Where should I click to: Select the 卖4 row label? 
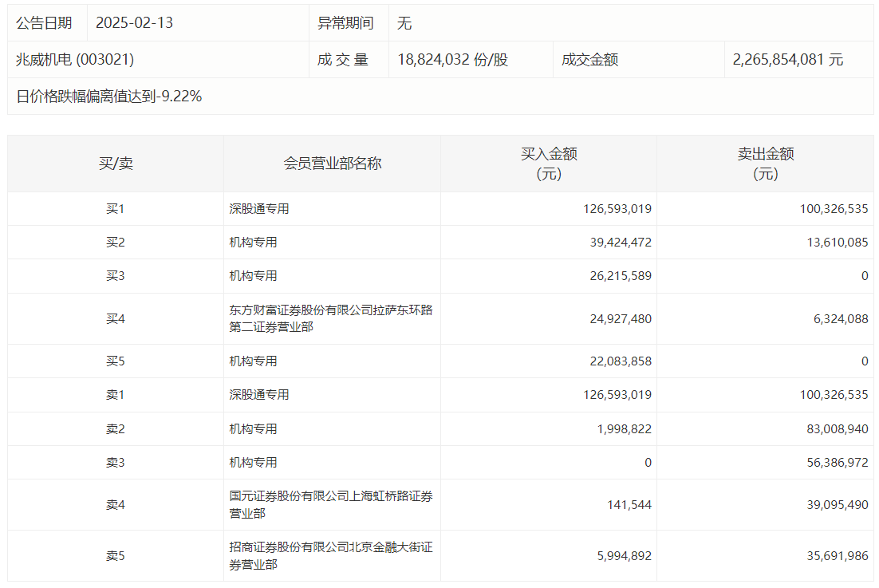[116, 506]
